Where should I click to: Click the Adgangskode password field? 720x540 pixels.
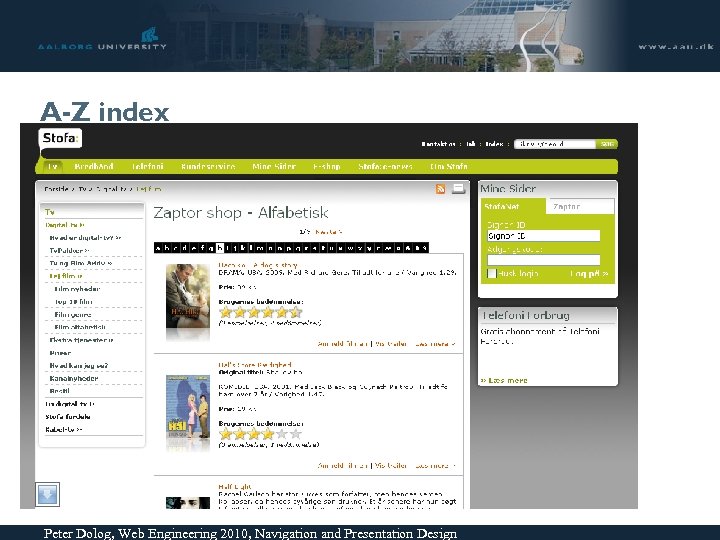(x=544, y=260)
